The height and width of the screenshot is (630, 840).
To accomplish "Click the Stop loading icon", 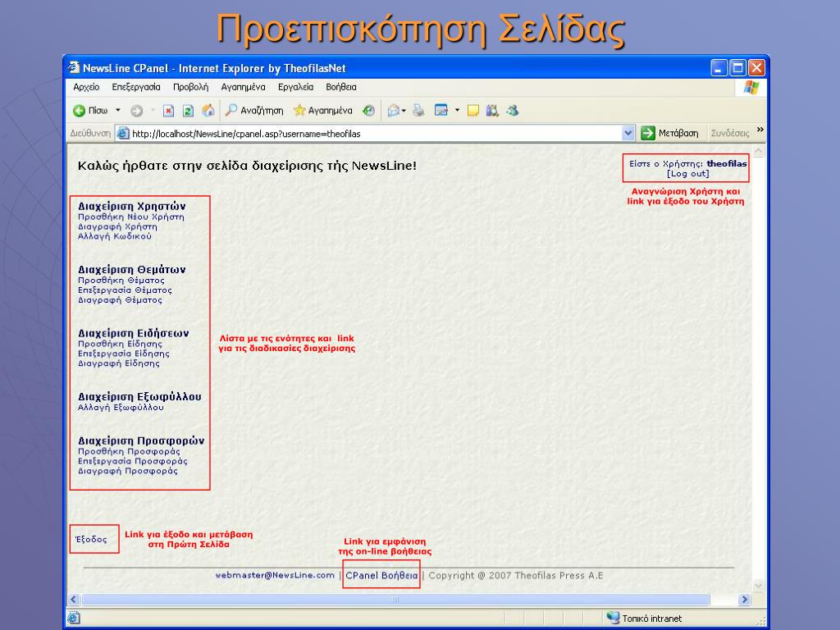I will point(168,111).
